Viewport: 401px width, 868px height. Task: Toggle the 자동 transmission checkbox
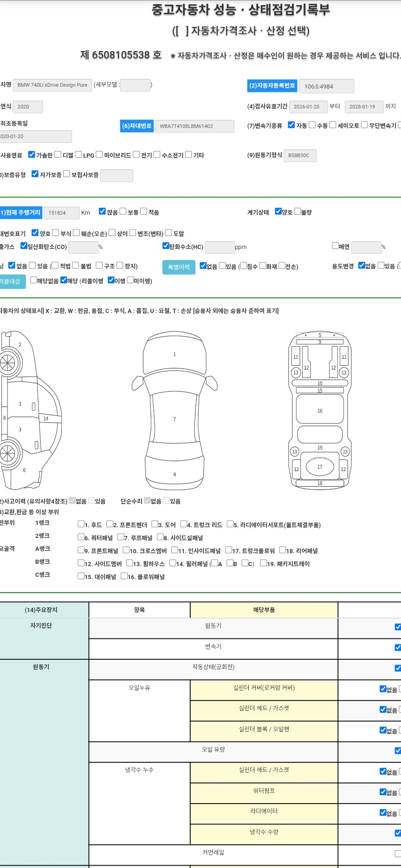291,125
